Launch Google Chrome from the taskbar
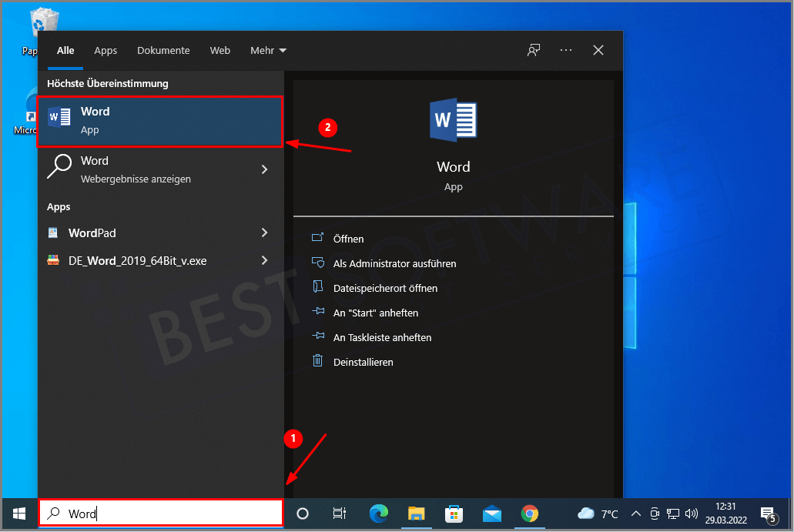 click(x=529, y=514)
